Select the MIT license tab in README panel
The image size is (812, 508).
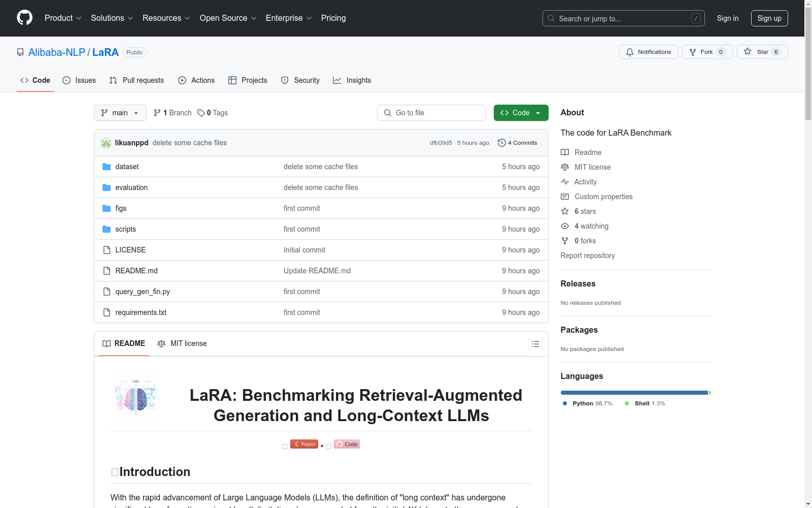[x=182, y=343]
